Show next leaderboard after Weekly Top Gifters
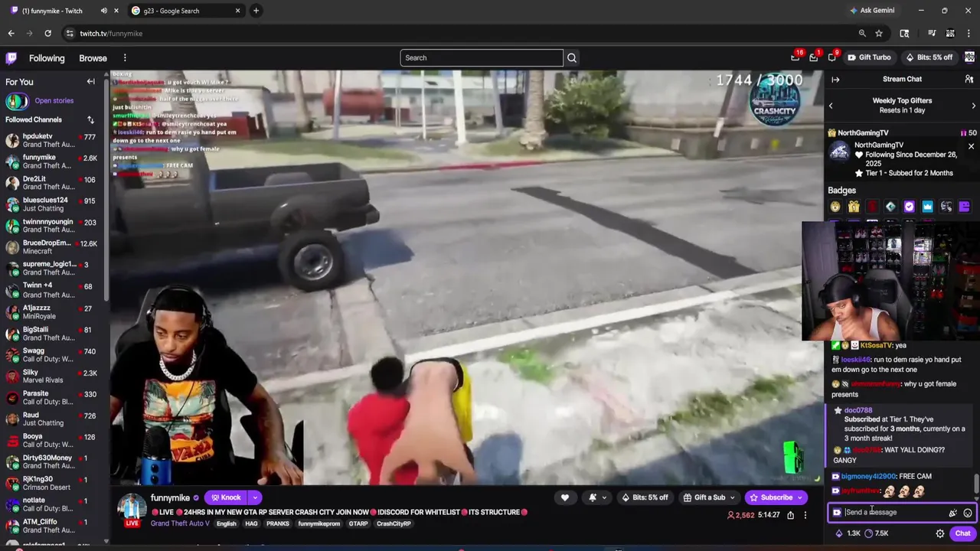The width and height of the screenshot is (980, 551). pos(973,106)
